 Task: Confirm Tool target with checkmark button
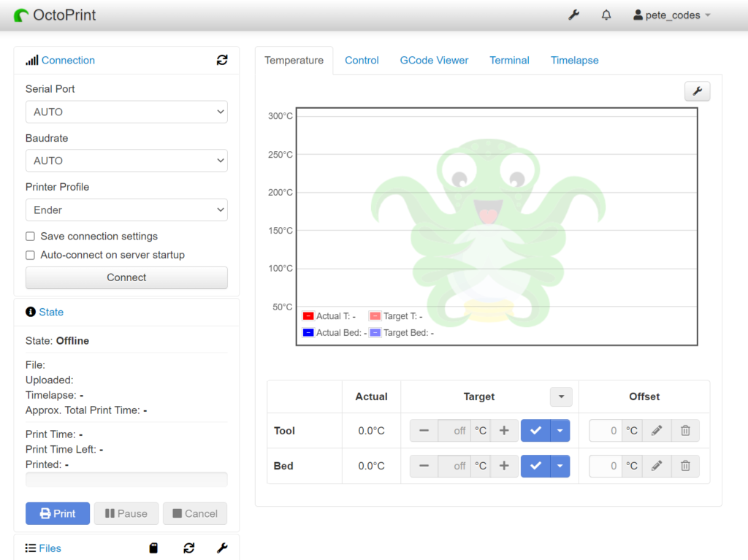pos(535,431)
